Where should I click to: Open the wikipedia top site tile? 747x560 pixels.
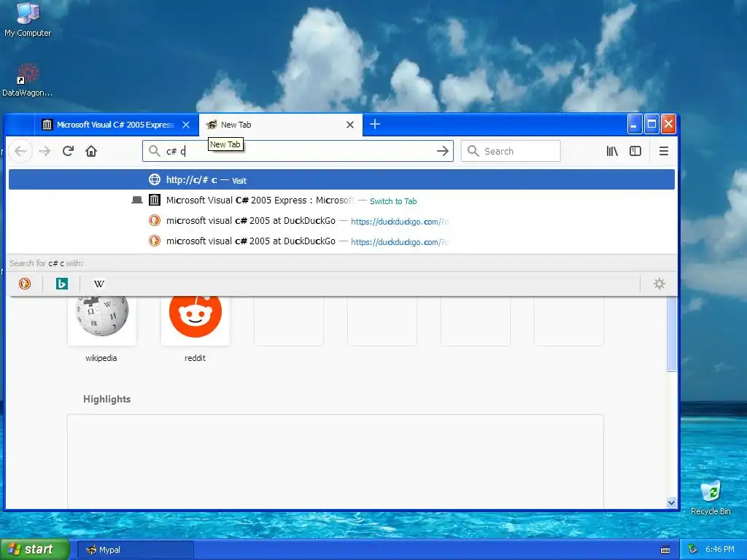[102, 320]
